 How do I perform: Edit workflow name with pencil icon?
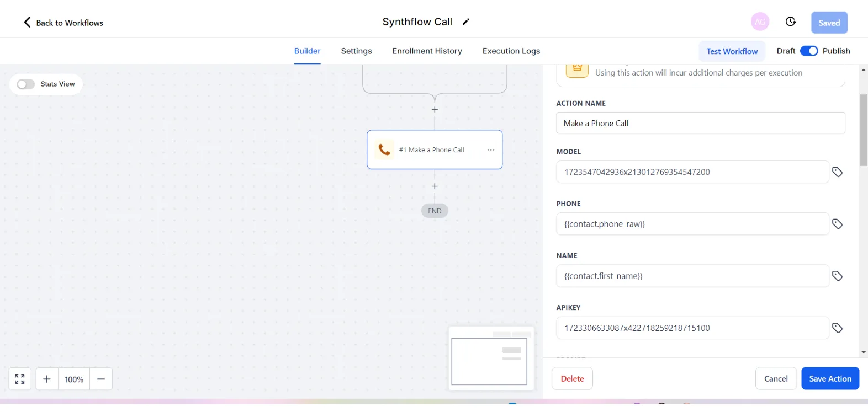466,22
